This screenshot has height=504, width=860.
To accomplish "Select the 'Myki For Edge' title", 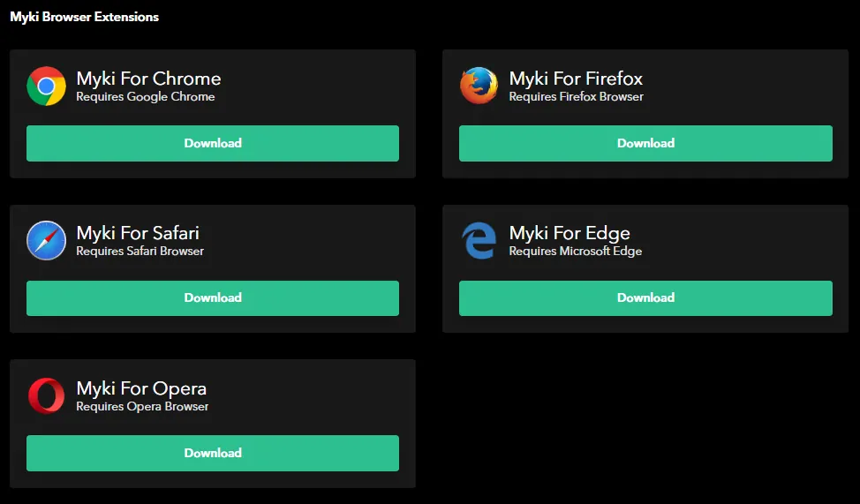I will 570,234.
